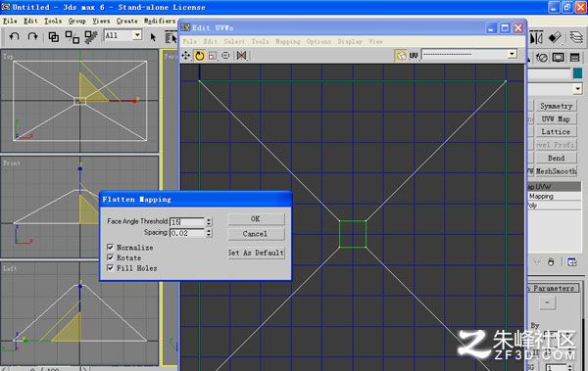Screen dimensions: 588x371
Task: Click the minus button under Parameters
Action: (547, 302)
